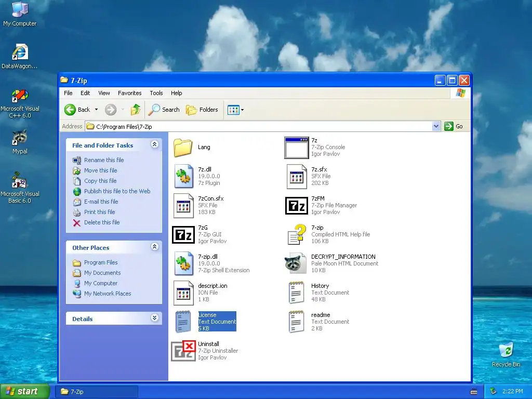Open the Search pane
532x399 pixels.
164,110
